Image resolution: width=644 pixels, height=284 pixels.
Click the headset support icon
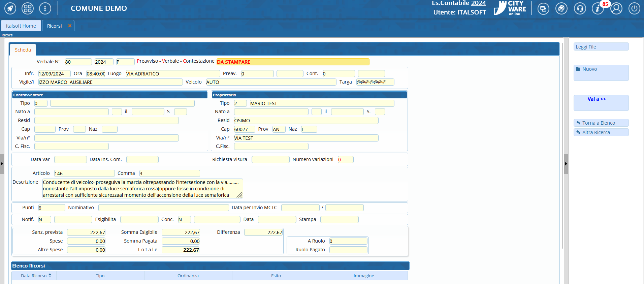click(x=580, y=8)
